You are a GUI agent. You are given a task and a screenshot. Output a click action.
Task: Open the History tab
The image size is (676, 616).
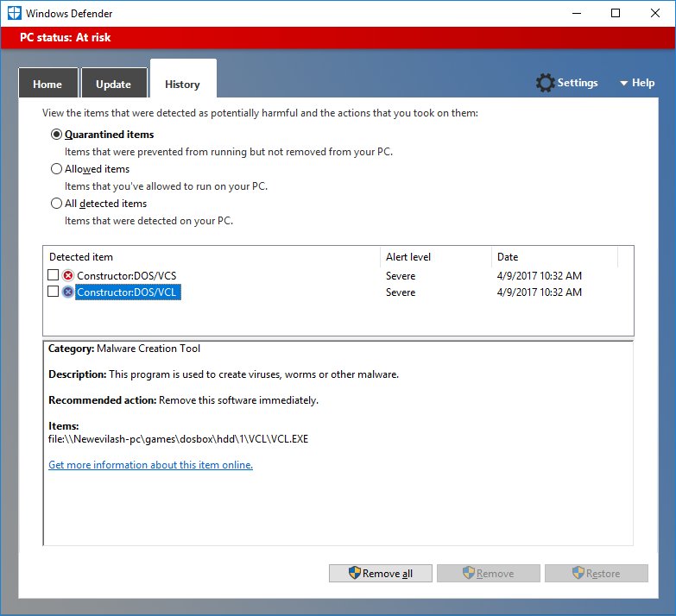point(183,79)
